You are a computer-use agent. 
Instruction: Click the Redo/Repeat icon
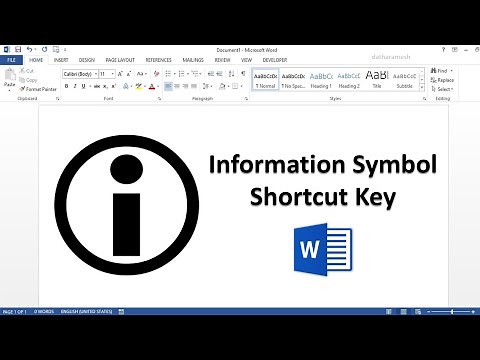pos(44,50)
